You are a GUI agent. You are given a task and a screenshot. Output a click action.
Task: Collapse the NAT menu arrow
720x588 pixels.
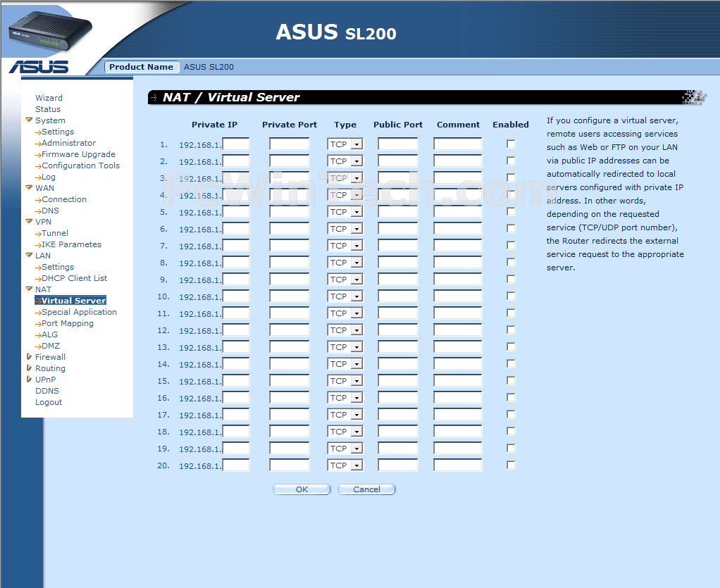tap(29, 289)
